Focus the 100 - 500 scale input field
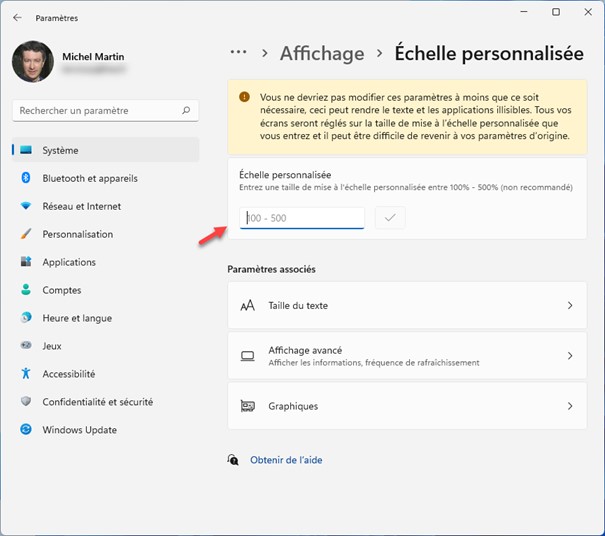The image size is (605, 536). 302,217
